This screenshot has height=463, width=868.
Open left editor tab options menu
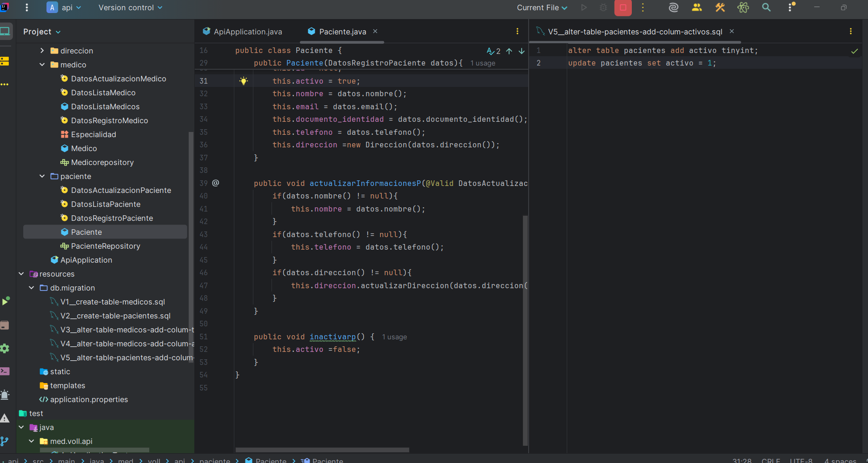point(517,31)
